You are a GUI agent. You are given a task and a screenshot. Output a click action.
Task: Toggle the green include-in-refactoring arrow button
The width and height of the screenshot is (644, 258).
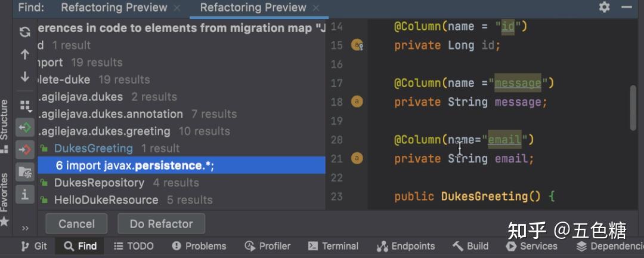coord(25,128)
